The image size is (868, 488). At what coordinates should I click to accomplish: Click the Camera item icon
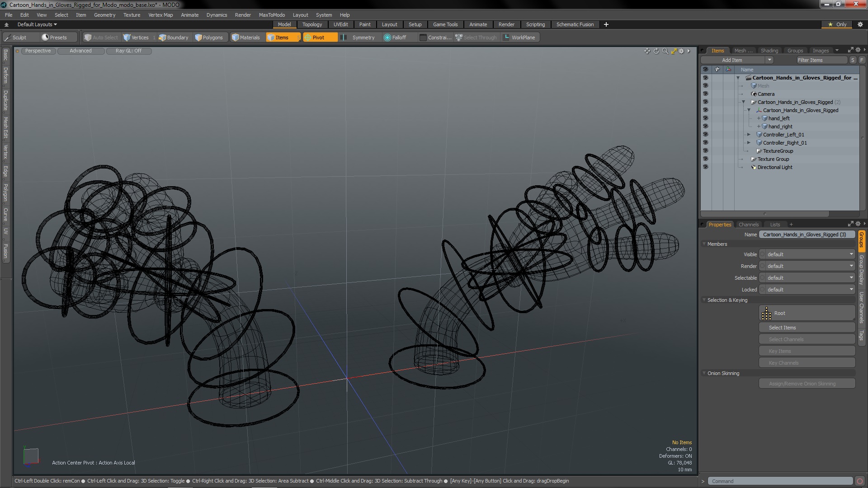pos(754,94)
